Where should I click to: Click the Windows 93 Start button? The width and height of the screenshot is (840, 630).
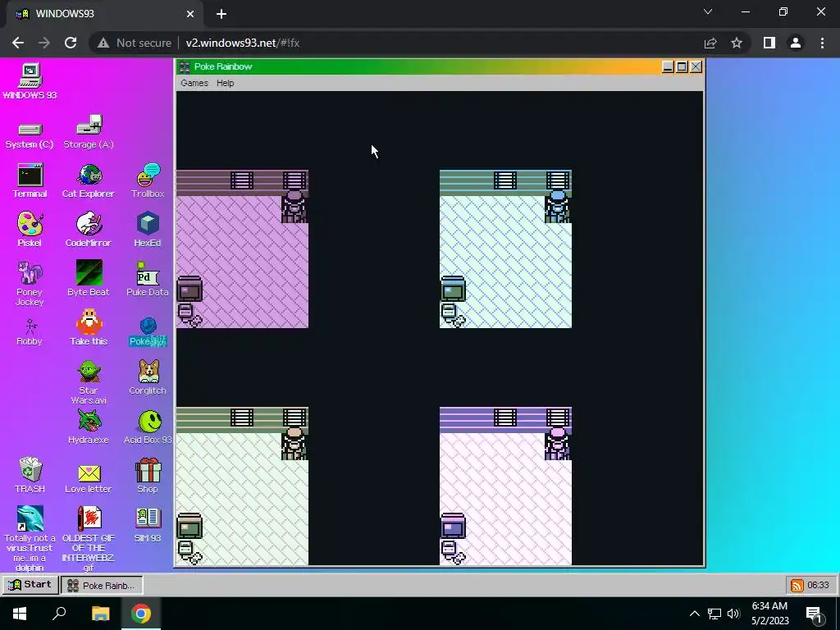[x=30, y=584]
